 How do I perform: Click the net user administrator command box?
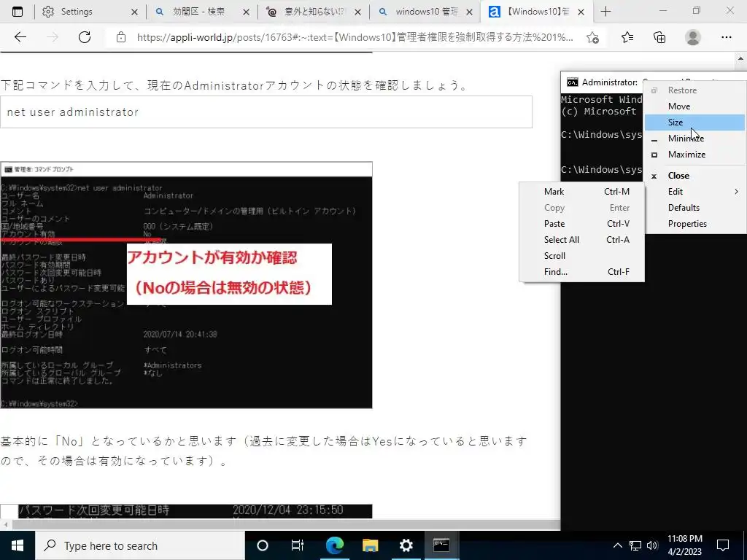point(266,112)
